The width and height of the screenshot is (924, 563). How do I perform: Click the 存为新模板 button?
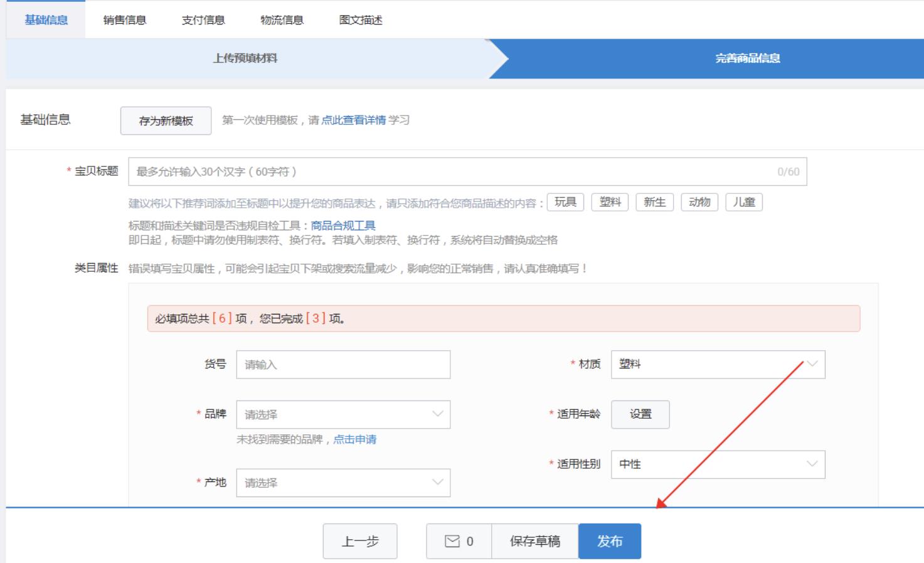[166, 121]
